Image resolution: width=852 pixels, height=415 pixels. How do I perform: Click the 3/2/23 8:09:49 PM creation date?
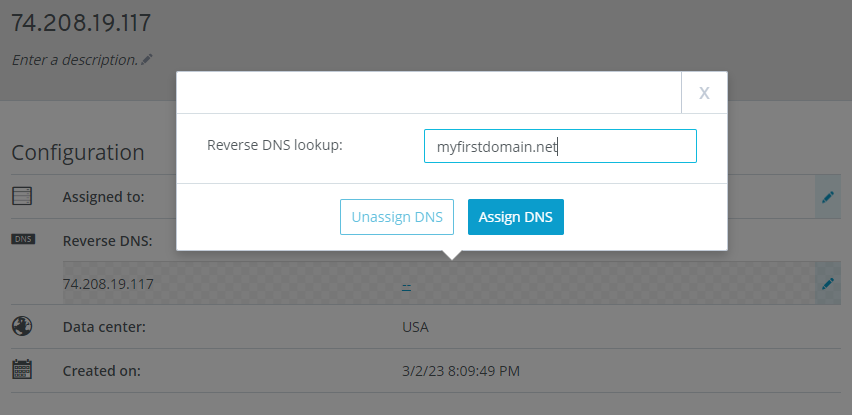[461, 372]
